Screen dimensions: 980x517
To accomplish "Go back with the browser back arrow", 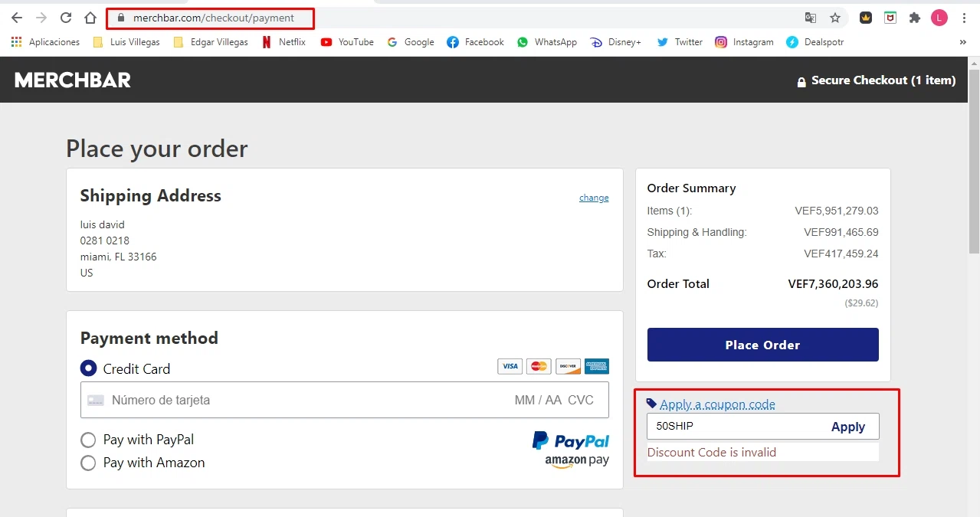I will pyautogui.click(x=17, y=18).
